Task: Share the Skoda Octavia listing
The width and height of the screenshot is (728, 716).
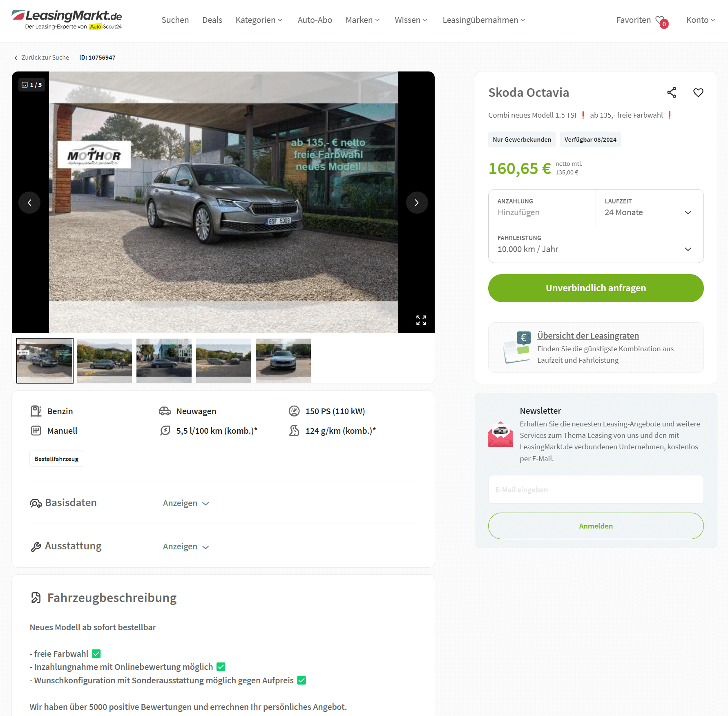Action: click(672, 93)
